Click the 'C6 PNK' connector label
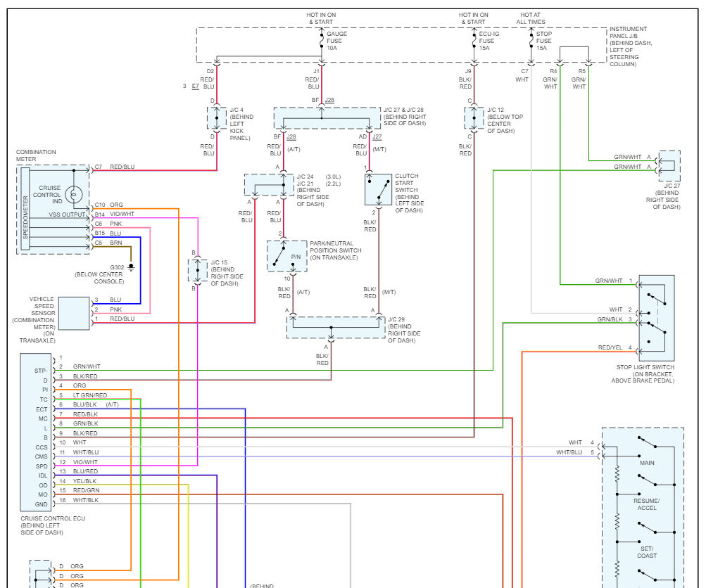 (108, 224)
